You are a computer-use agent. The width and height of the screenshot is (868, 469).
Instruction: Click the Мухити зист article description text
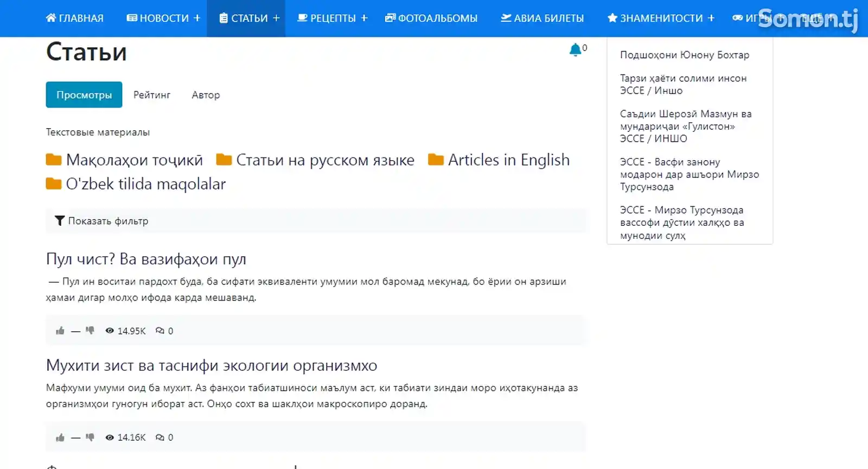pyautogui.click(x=312, y=396)
